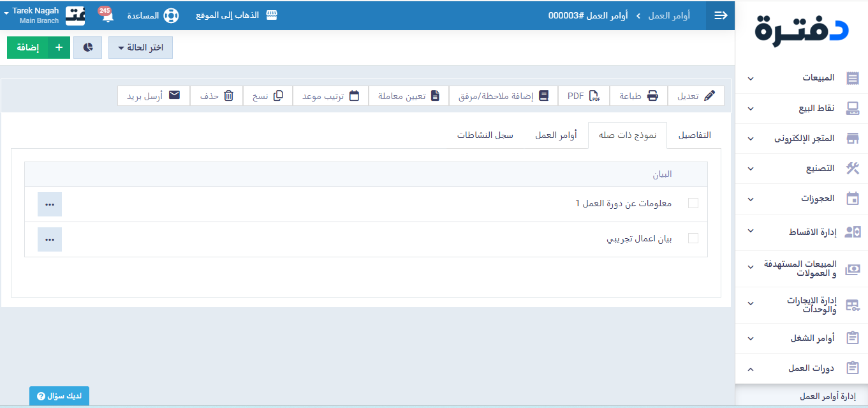This screenshot has height=408, width=868.
Task: Open the اختر الحالة dropdown
Action: (x=140, y=48)
